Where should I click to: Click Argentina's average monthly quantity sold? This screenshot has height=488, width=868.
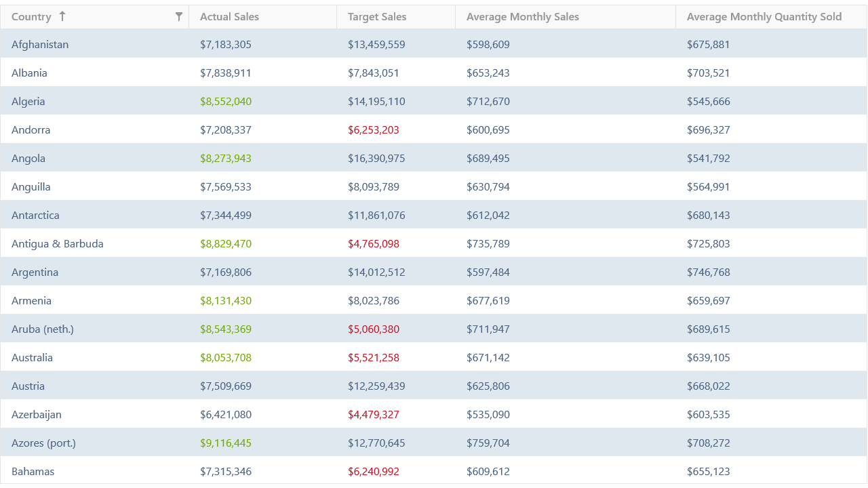708,272
